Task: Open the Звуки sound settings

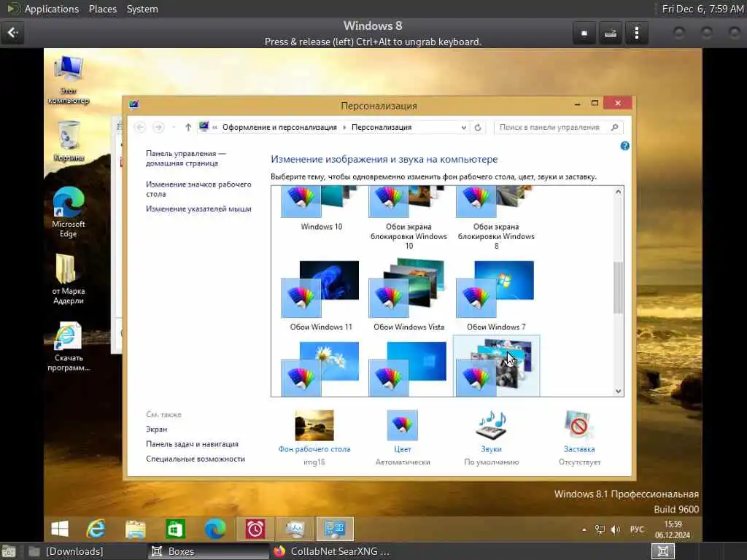Action: (491, 425)
